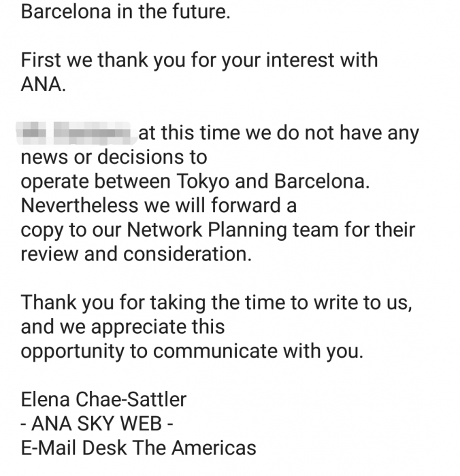The image size is (460, 476).
Task: Click the line opportunity to communicate with you
Action: 192,352
